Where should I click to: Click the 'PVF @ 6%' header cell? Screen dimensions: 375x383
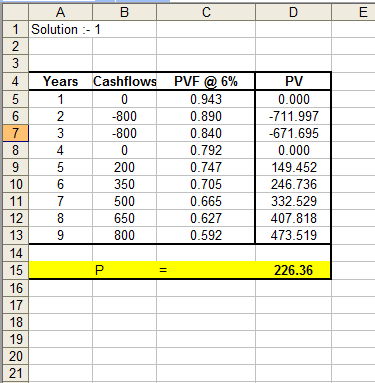[206, 81]
